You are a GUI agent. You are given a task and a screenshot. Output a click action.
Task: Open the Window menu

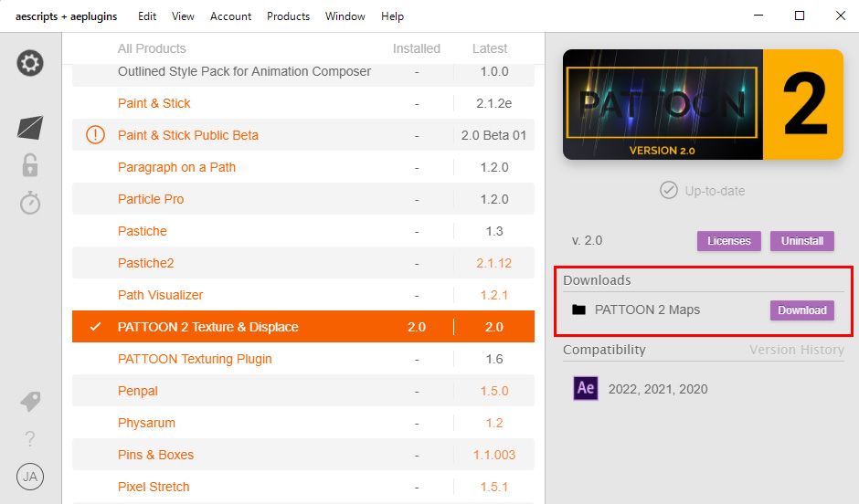pos(345,16)
